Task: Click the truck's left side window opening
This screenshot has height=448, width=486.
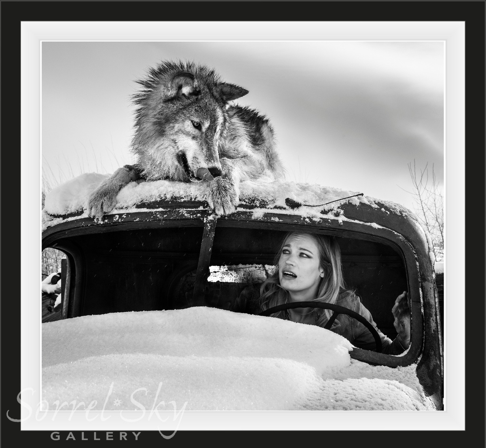Action: tap(53, 283)
